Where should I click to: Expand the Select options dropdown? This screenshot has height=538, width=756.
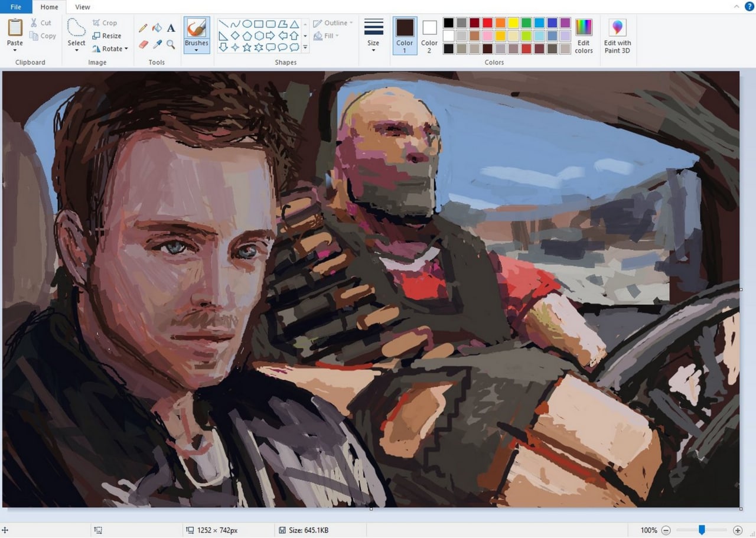click(x=76, y=51)
